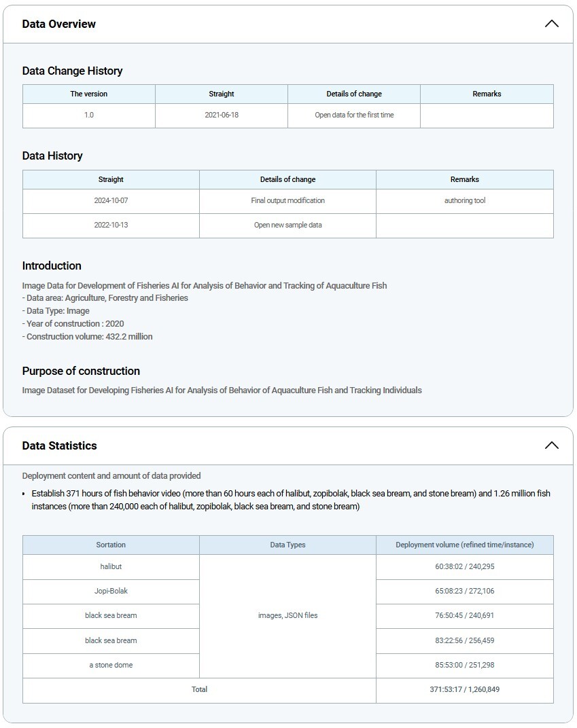Select the 2024-10-07 history date
577x728 pixels.
(111, 200)
